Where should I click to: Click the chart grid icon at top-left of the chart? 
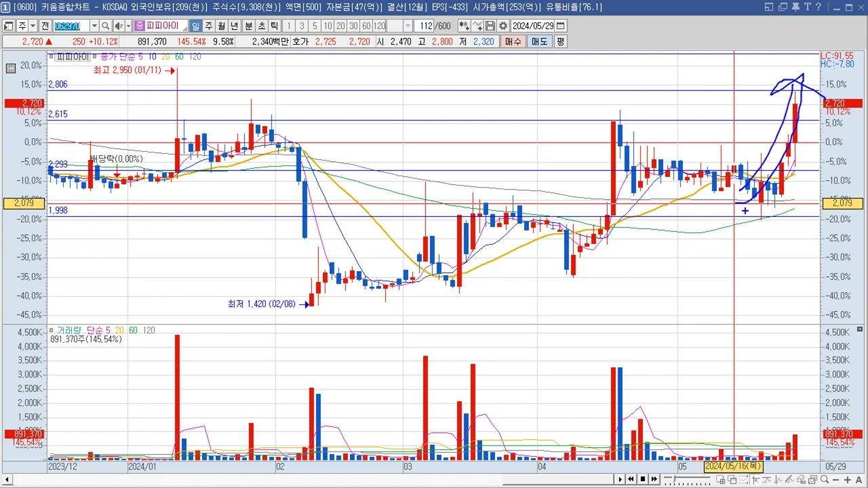[11, 68]
